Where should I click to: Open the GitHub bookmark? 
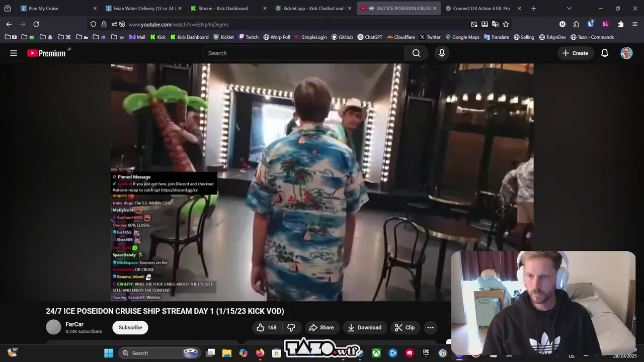[x=342, y=37]
